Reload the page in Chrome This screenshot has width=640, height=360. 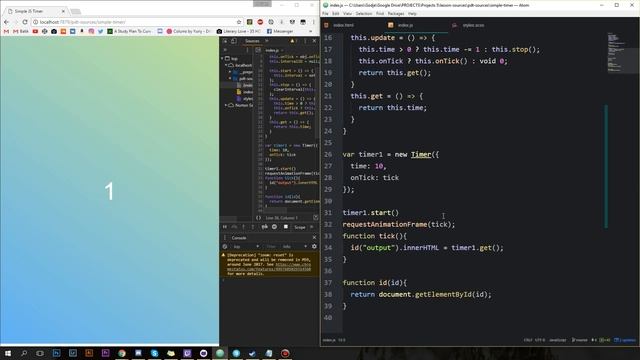[x=24, y=22]
